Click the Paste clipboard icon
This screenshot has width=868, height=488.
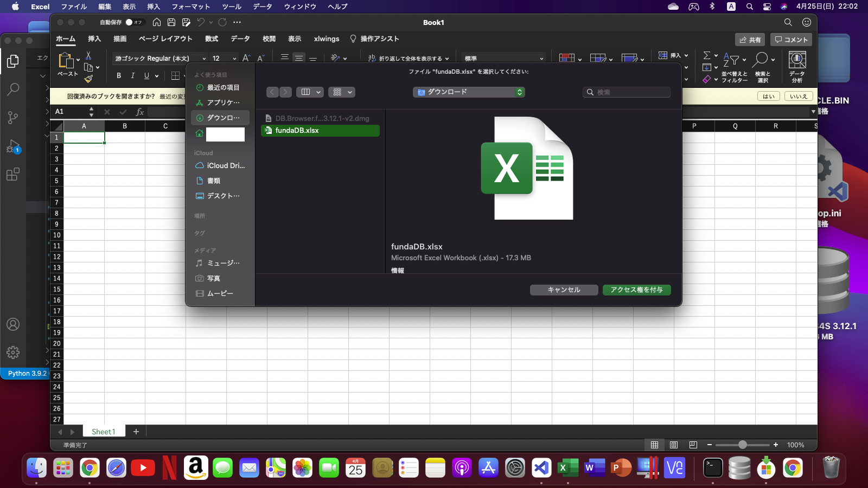pos(66,61)
